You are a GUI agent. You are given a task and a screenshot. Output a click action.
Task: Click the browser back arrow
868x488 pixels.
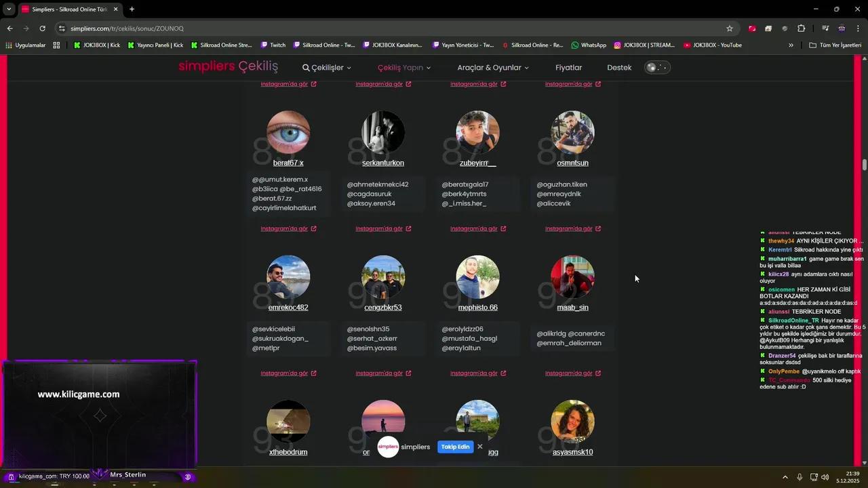(x=9, y=28)
